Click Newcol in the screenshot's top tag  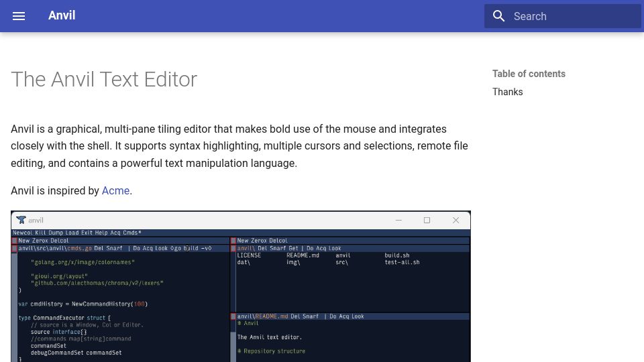(x=23, y=233)
